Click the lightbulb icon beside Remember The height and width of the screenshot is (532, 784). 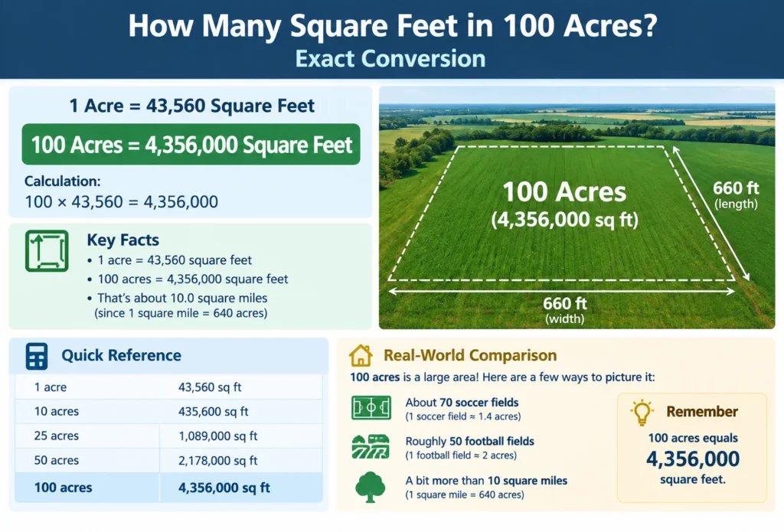(642, 413)
